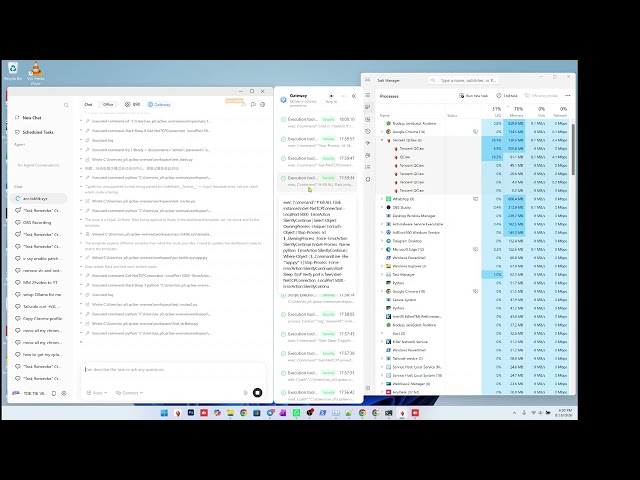Open the Services page in Task Manager sidebar
Screen dimensions: 640x480
pyautogui.click(x=368, y=179)
